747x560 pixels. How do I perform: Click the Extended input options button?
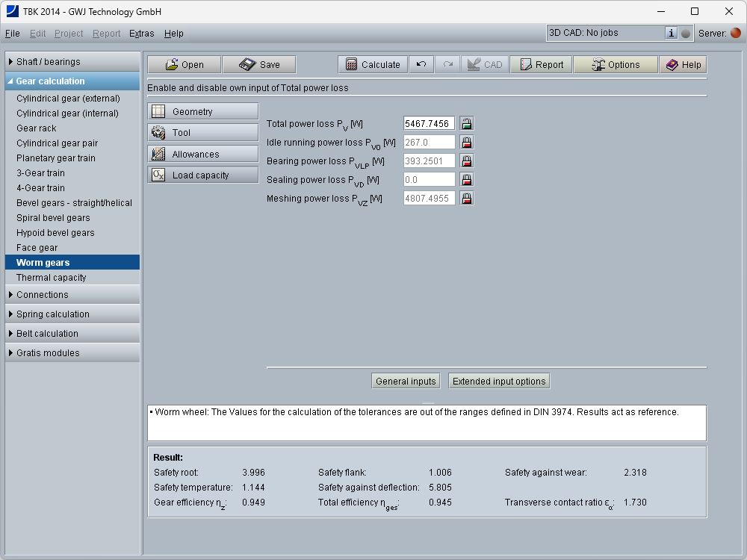click(x=499, y=382)
